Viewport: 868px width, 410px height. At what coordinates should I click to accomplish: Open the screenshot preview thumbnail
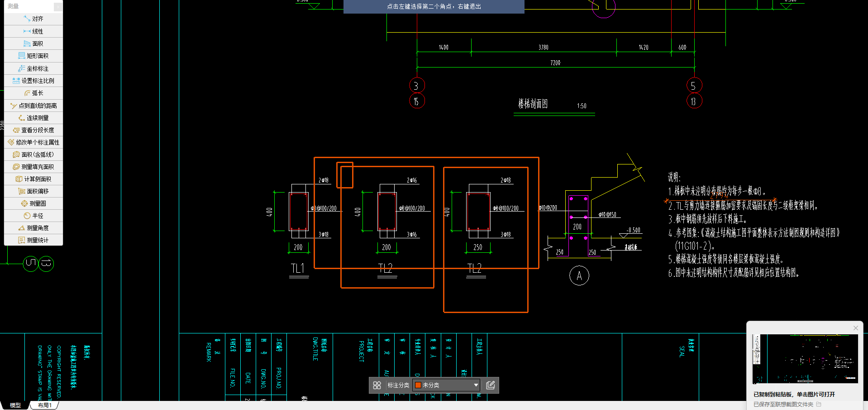click(805, 359)
